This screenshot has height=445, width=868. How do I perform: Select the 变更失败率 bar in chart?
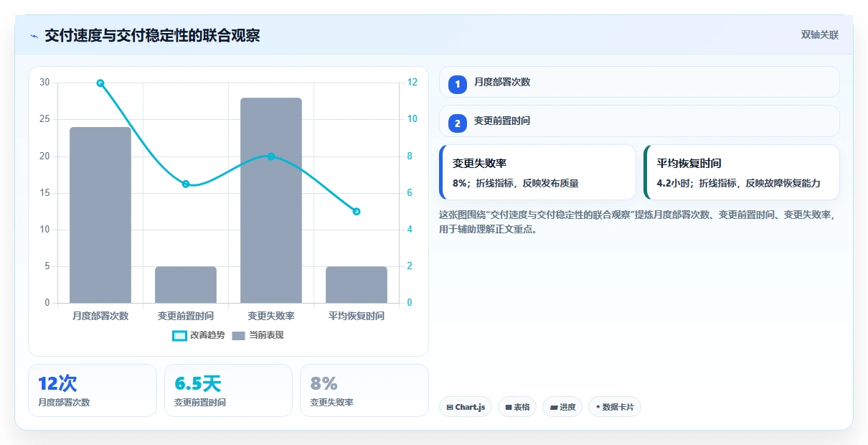click(271, 200)
